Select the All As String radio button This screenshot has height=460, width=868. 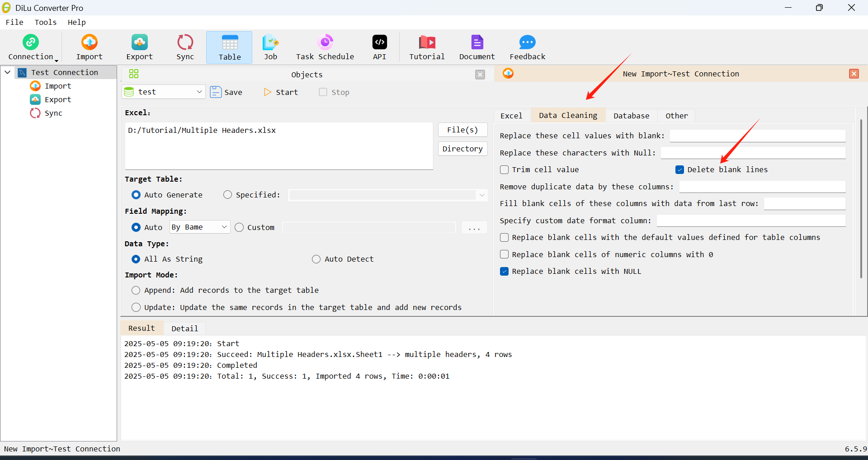coord(136,259)
